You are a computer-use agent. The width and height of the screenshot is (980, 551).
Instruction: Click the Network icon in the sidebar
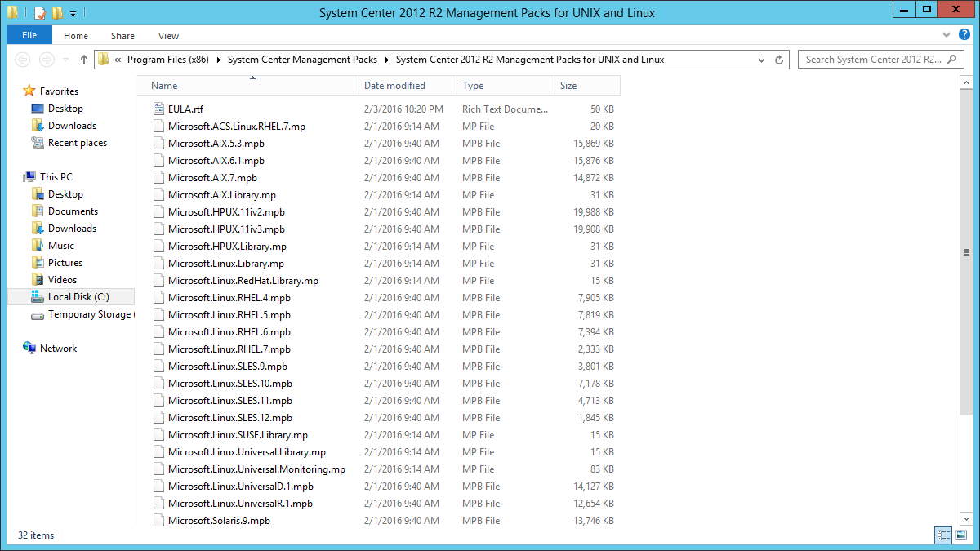click(x=29, y=348)
